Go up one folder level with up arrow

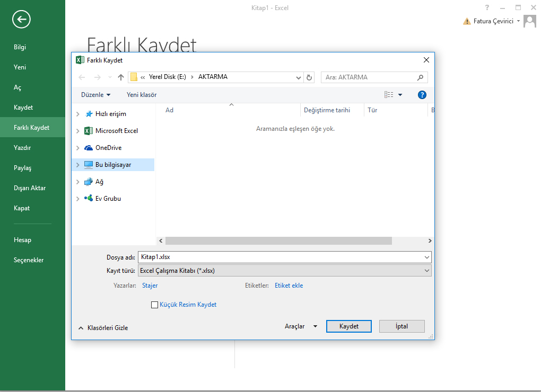(121, 77)
